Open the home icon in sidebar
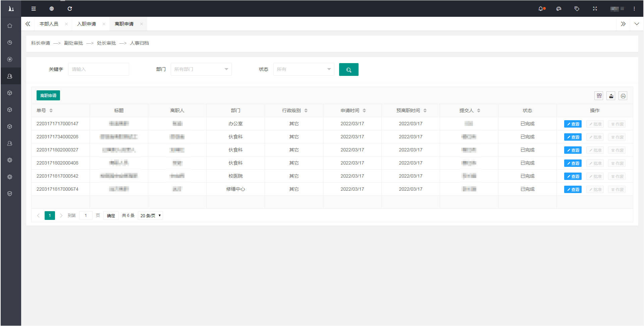The image size is (644, 326). point(10,26)
